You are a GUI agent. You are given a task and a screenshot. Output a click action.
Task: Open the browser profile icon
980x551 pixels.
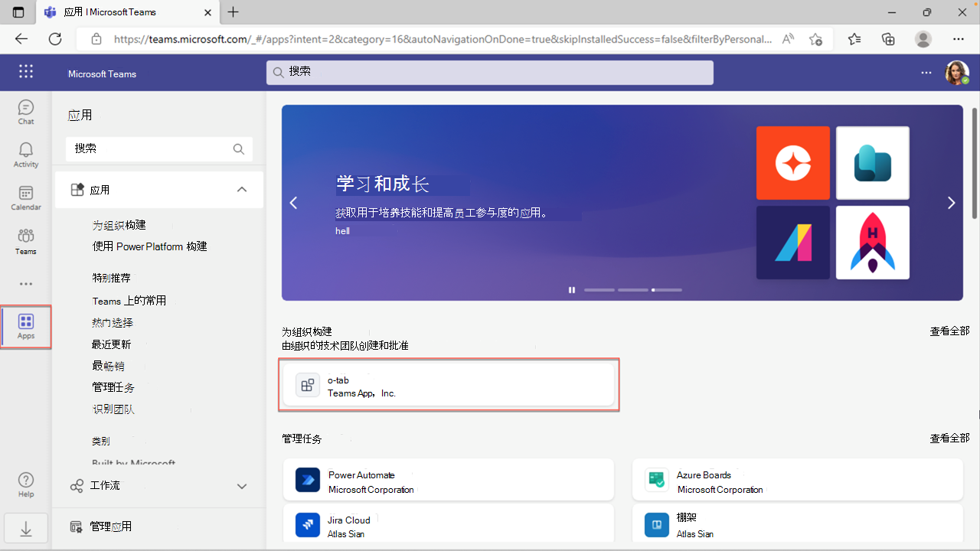coord(923,39)
